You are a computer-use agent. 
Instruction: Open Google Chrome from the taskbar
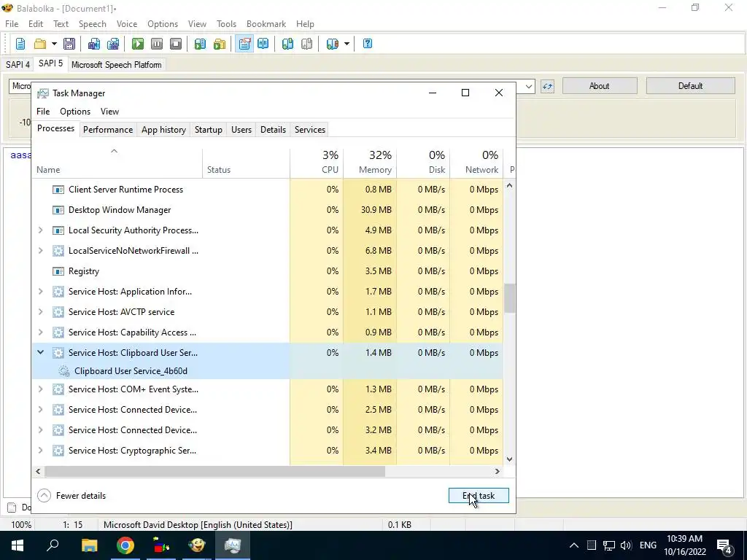click(x=125, y=545)
